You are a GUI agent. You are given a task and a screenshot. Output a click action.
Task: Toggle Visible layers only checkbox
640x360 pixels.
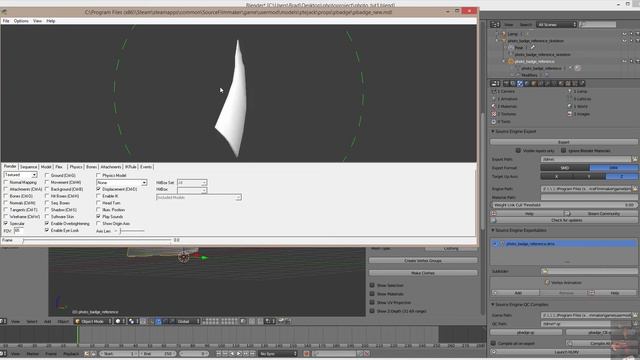point(518,151)
